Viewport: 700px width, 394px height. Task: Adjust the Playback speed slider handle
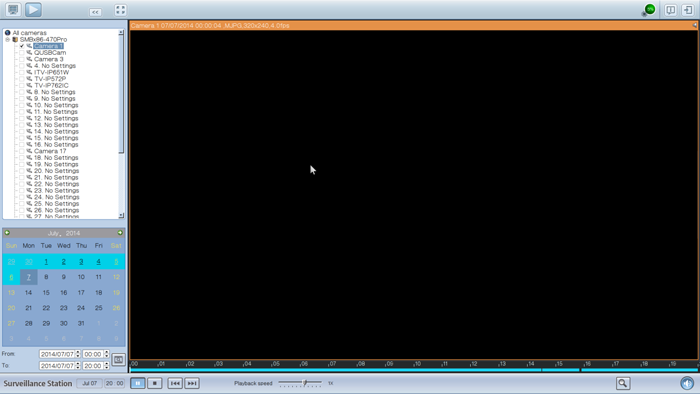(305, 382)
